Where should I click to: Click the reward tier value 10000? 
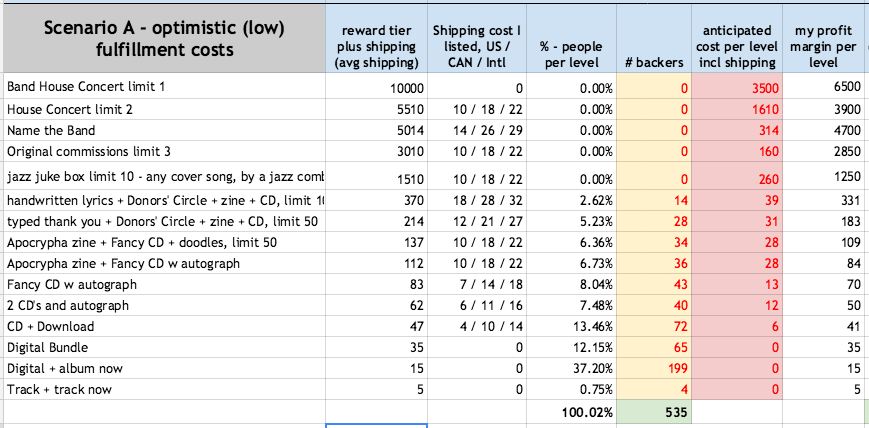[x=376, y=88]
